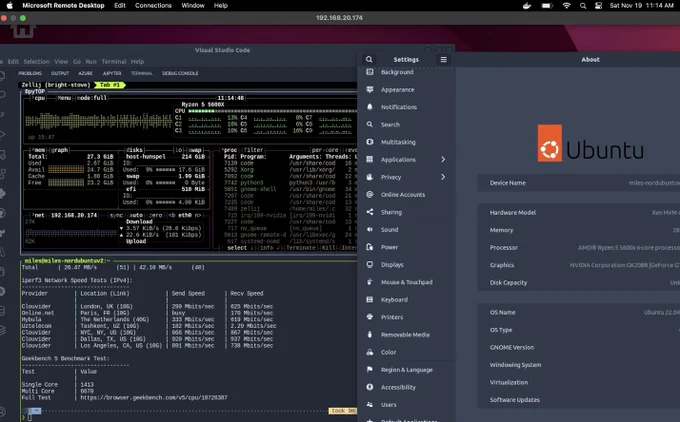Select Zellij Tab #1
The width and height of the screenshot is (680, 422).
click(110, 85)
